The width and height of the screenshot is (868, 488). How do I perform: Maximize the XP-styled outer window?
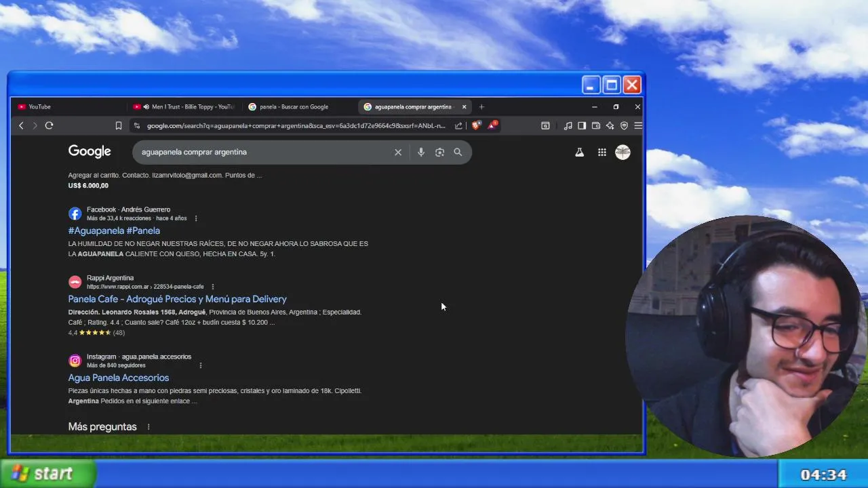(x=612, y=85)
